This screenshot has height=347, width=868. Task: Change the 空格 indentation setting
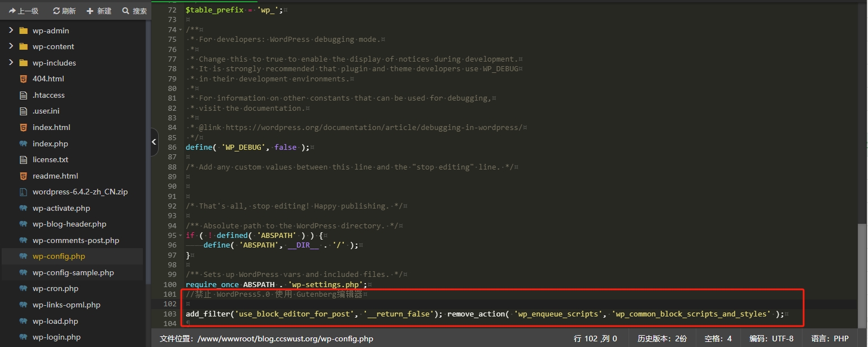pos(718,339)
